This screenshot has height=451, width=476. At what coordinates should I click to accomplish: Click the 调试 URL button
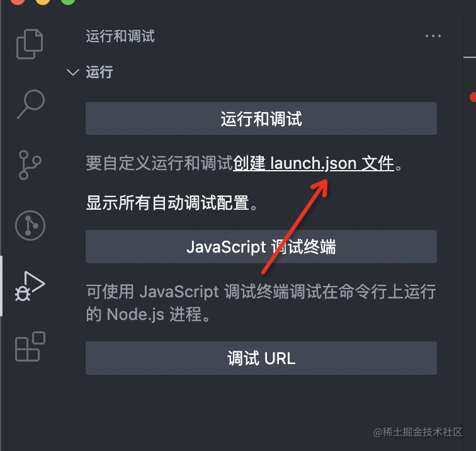tap(261, 358)
